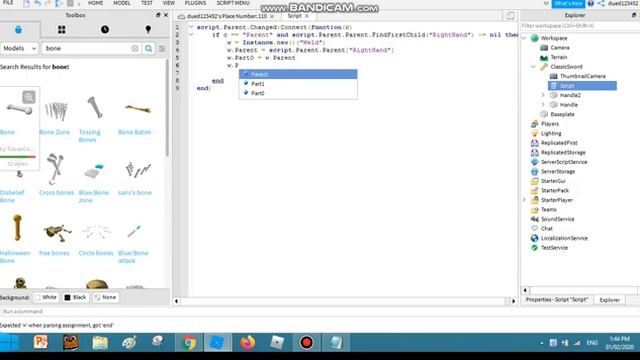Open the TEST ribbon tab
This screenshot has height=360, width=640.
[x=147, y=3]
